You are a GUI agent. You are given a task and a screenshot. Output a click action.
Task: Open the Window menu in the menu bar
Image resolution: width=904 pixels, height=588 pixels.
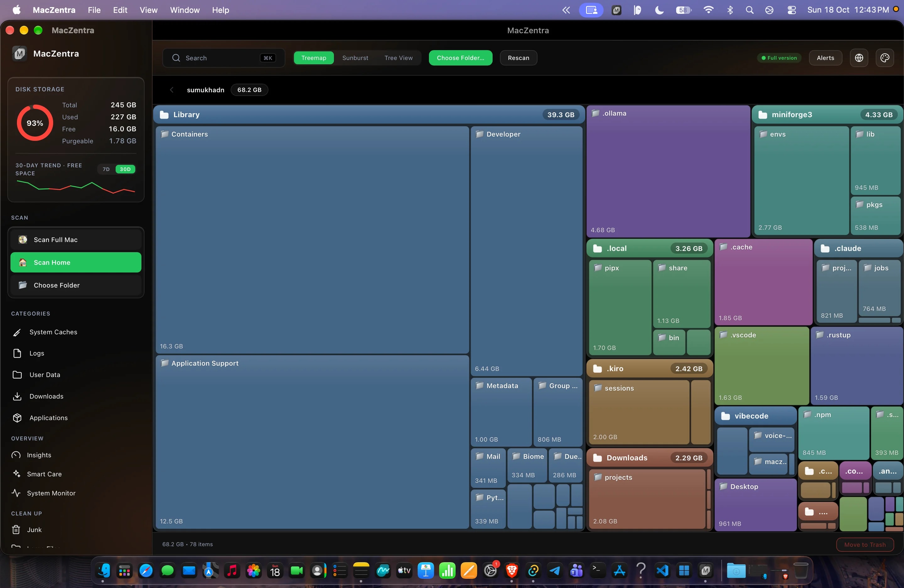click(185, 10)
